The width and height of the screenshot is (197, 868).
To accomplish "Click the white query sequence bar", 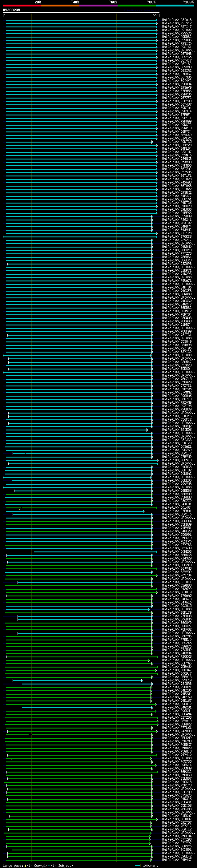I will (x=81, y=12).
